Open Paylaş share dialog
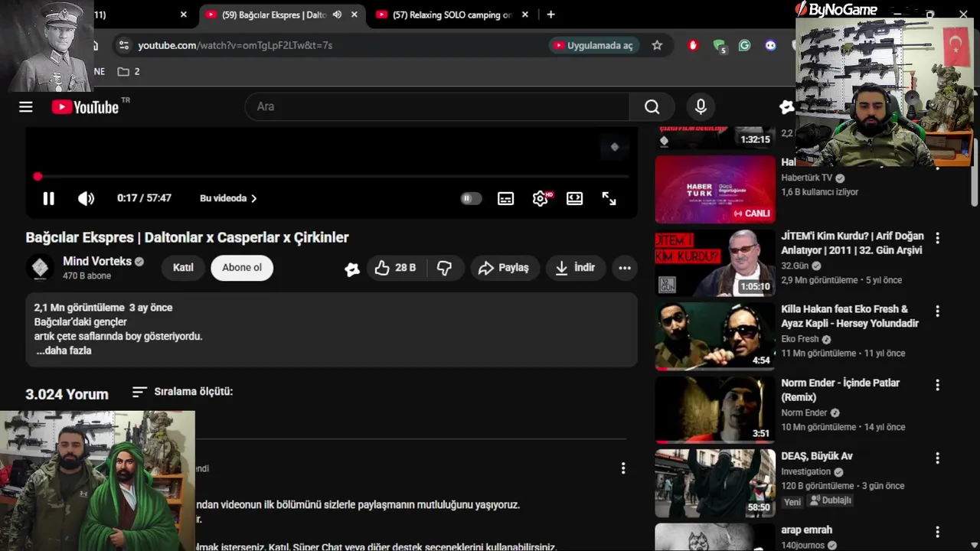 click(x=504, y=268)
